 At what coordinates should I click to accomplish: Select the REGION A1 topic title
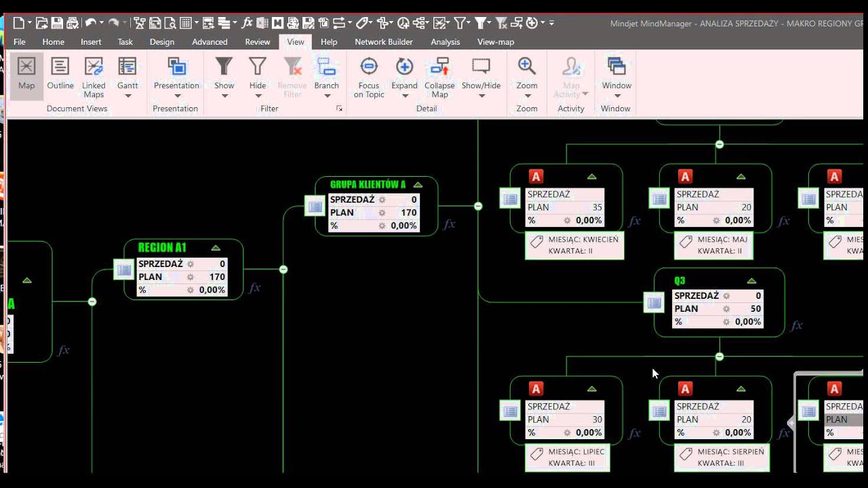click(x=162, y=247)
